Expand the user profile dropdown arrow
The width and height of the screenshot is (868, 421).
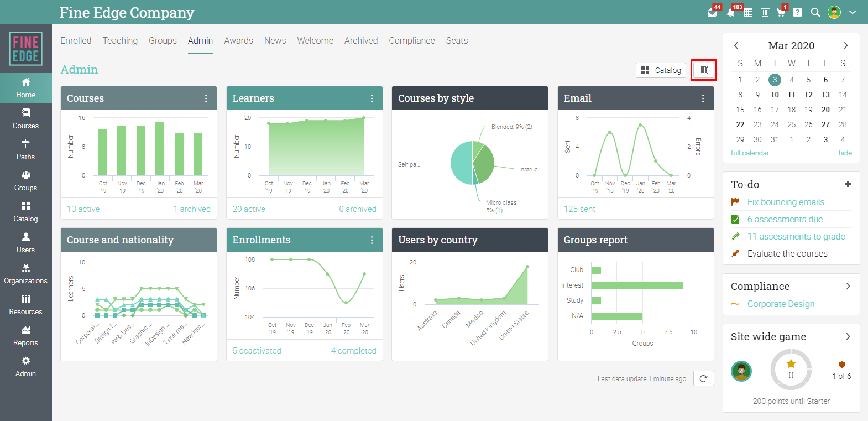tap(853, 12)
